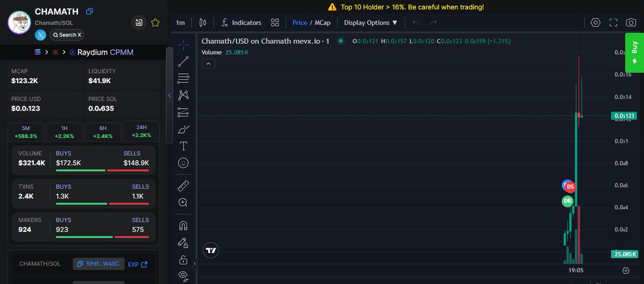Click the volume buys/sells ratio bar
The width and height of the screenshot is (644, 284).
click(103, 170)
